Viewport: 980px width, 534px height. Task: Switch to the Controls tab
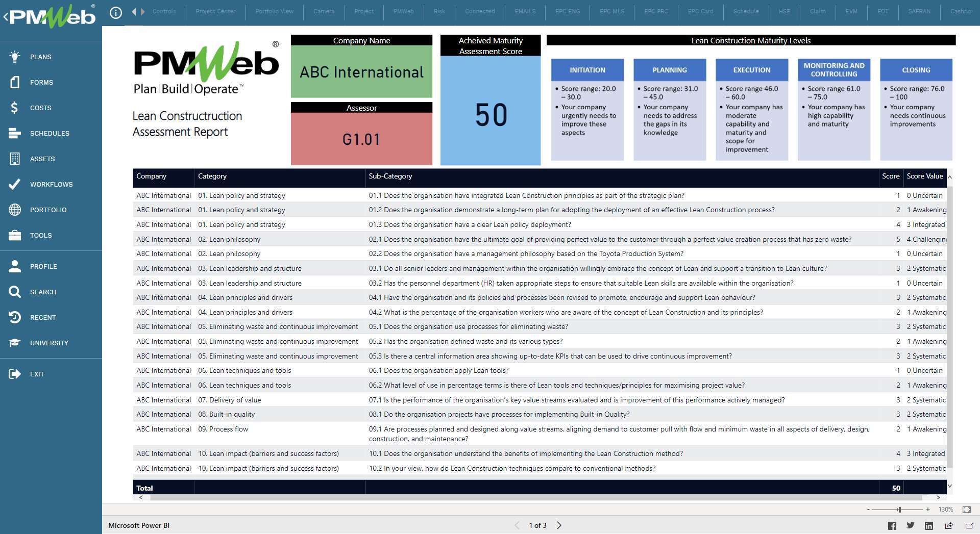(164, 11)
